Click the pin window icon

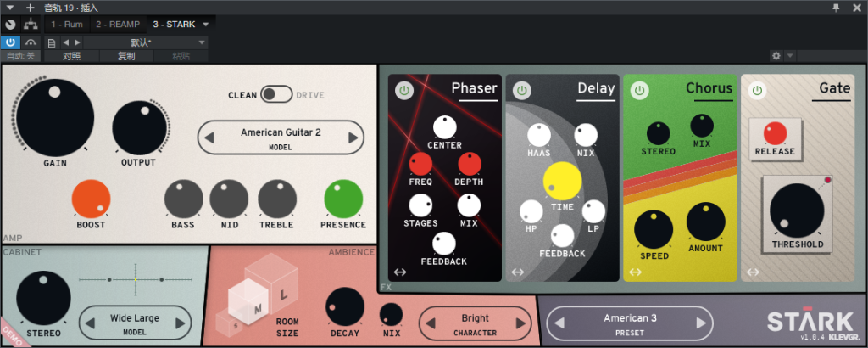point(836,7)
